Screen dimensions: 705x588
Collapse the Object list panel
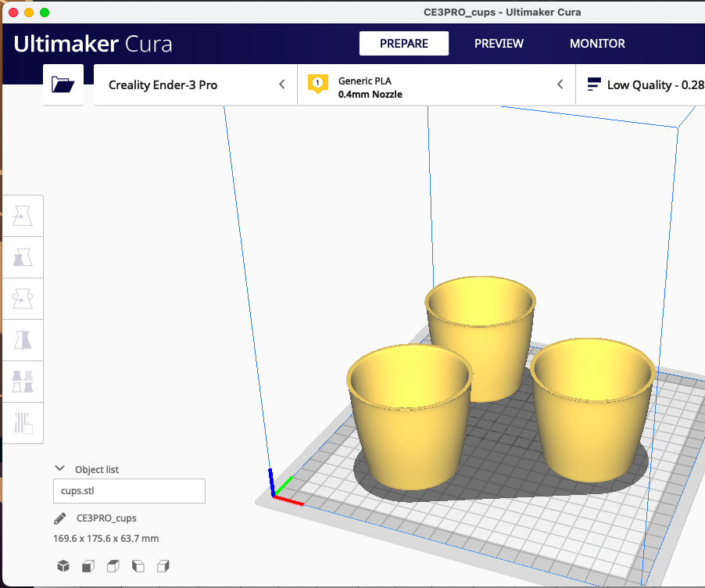60,468
